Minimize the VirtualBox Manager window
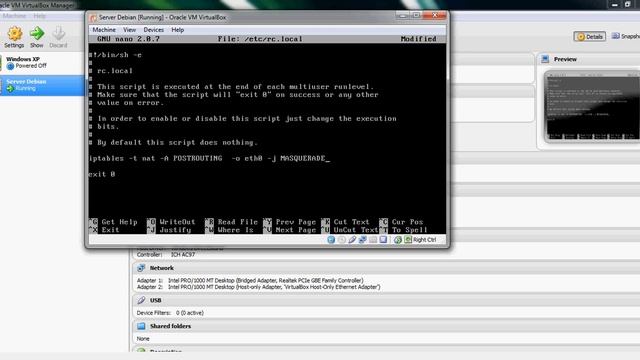Screen dimensions: 640x360 [x=615, y=4]
